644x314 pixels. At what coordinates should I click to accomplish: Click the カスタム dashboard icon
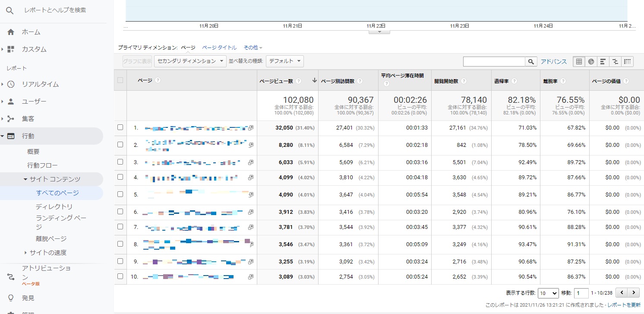point(11,49)
